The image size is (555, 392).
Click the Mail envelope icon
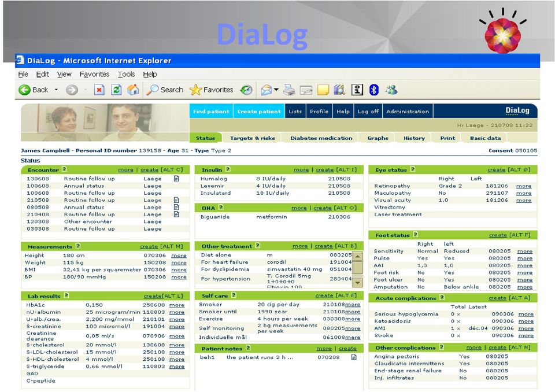click(266, 90)
